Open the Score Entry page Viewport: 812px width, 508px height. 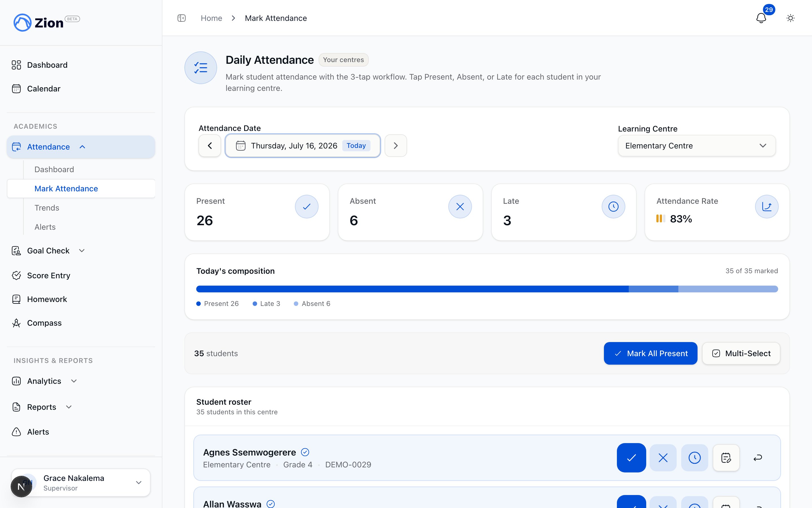(49, 275)
